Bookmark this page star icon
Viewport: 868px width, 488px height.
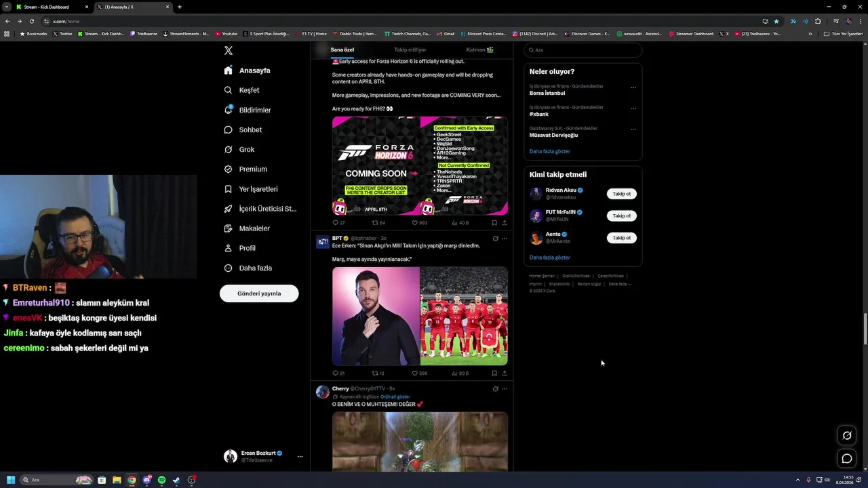[776, 21]
